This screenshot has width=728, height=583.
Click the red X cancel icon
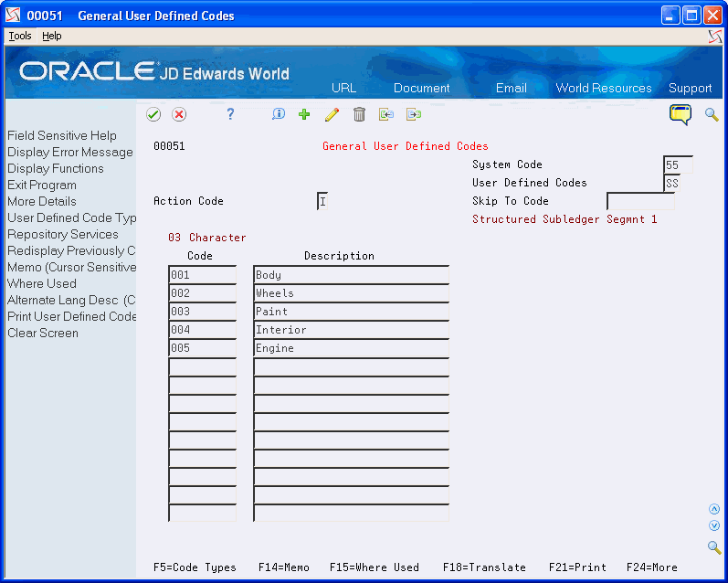click(179, 114)
